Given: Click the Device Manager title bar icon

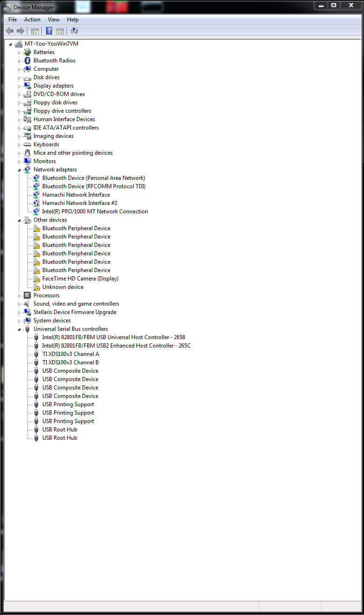Looking at the screenshot, I should point(8,7).
